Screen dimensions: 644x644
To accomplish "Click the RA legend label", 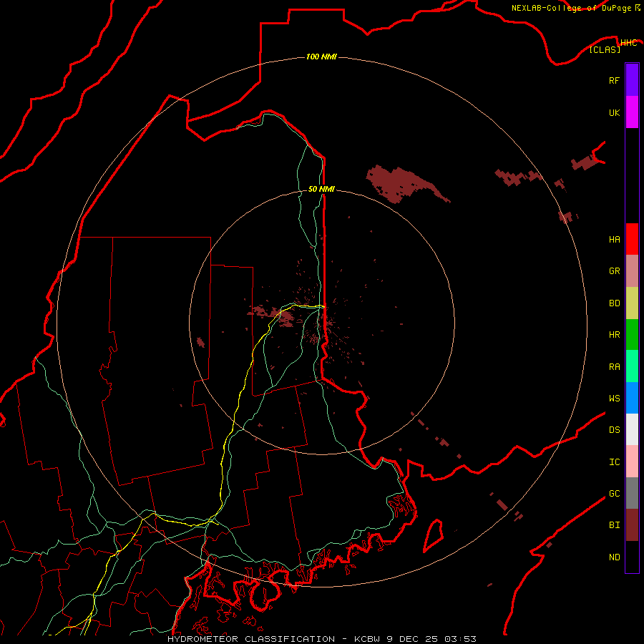I will [x=614, y=367].
